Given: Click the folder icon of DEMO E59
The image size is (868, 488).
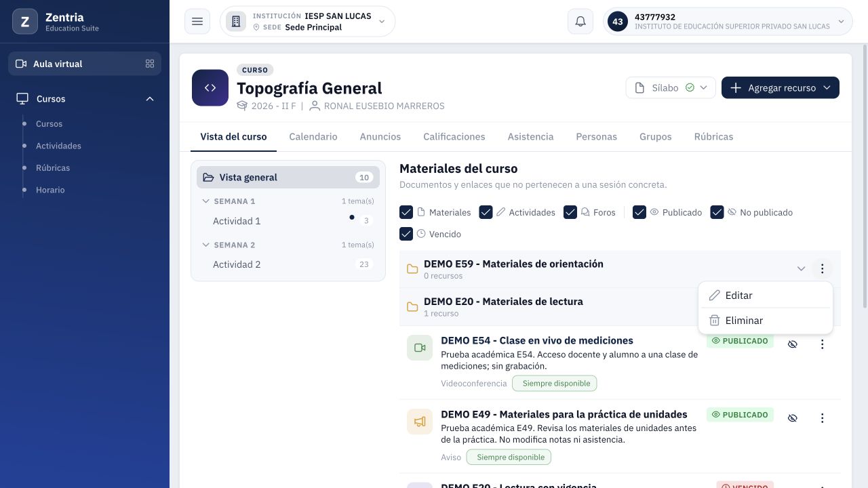Looking at the screenshot, I should 412,269.
